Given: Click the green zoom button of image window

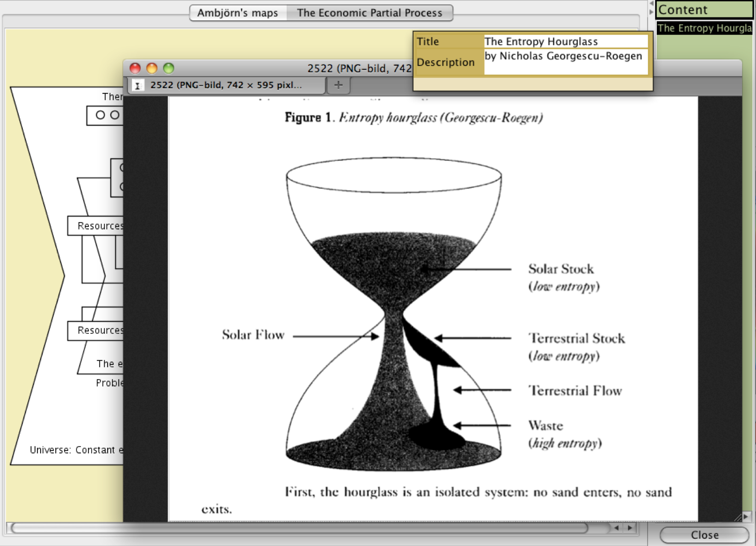Looking at the screenshot, I should [x=169, y=68].
